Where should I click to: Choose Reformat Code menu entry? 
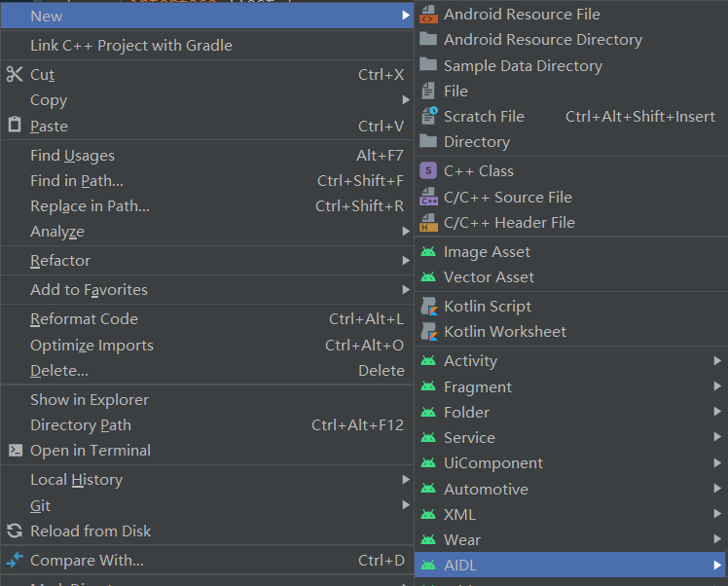coord(207,319)
